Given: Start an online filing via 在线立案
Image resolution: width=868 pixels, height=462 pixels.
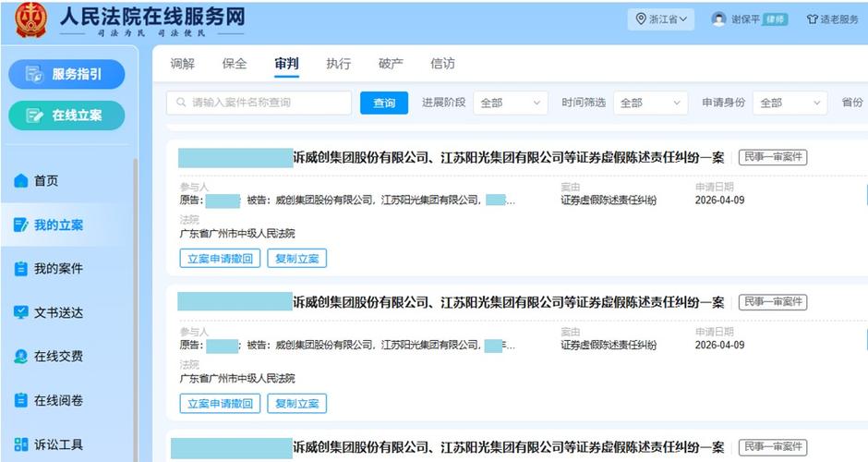Looking at the screenshot, I should tap(66, 115).
